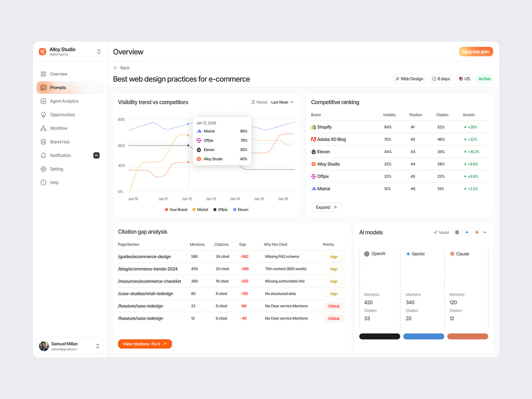
Task: Click the Shopify logo in the ranking table
Action: [313, 127]
